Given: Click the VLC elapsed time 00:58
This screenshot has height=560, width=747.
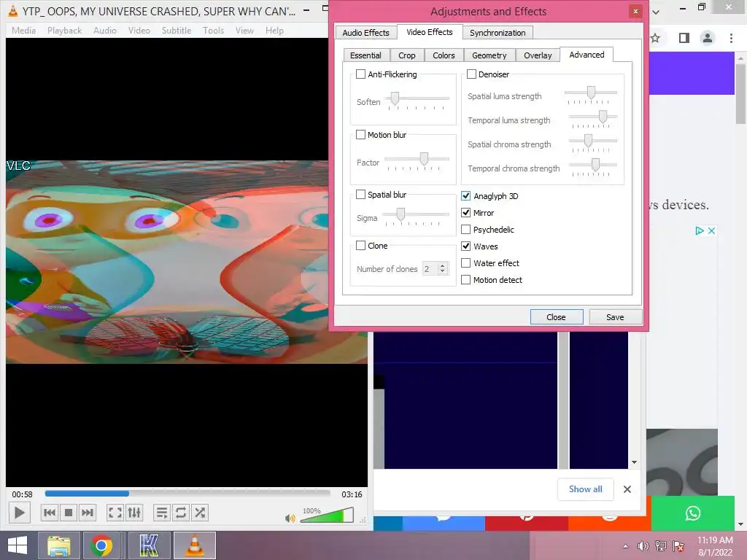Looking at the screenshot, I should [x=23, y=494].
